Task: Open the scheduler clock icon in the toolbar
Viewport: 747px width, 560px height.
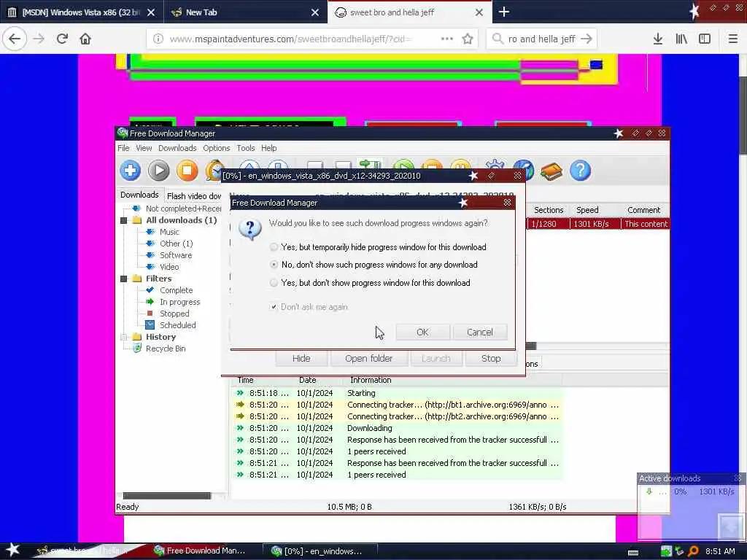Action: point(214,171)
